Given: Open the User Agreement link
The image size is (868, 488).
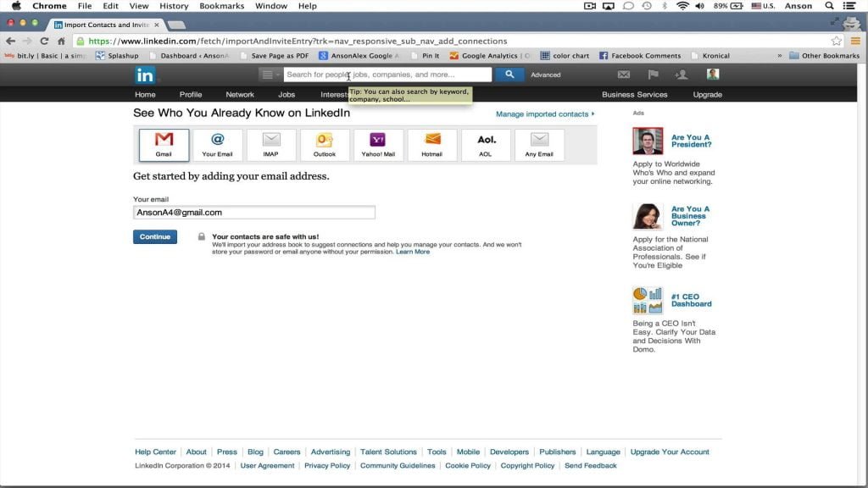Looking at the screenshot, I should tap(267, 466).
